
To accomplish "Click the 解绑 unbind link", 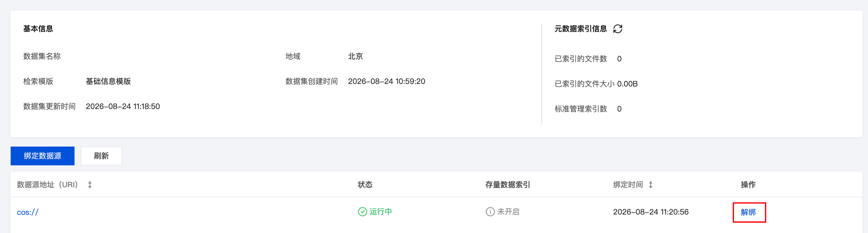I will click(x=748, y=212).
